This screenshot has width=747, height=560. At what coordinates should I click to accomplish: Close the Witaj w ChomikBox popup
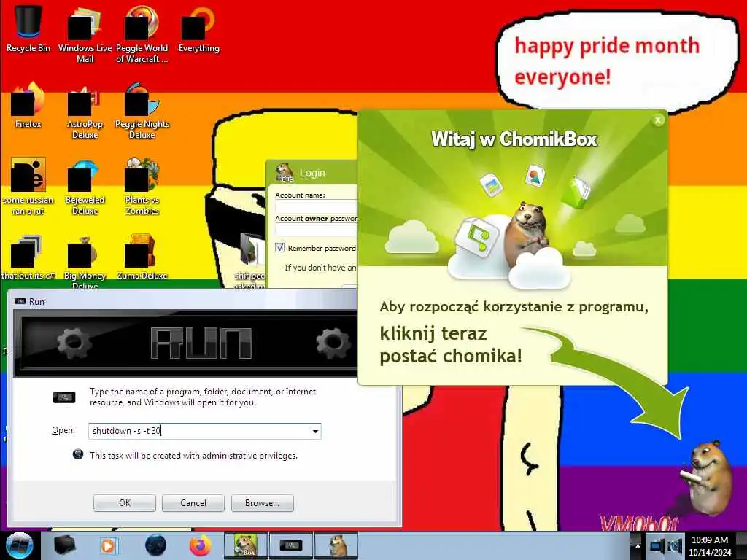pyautogui.click(x=658, y=120)
